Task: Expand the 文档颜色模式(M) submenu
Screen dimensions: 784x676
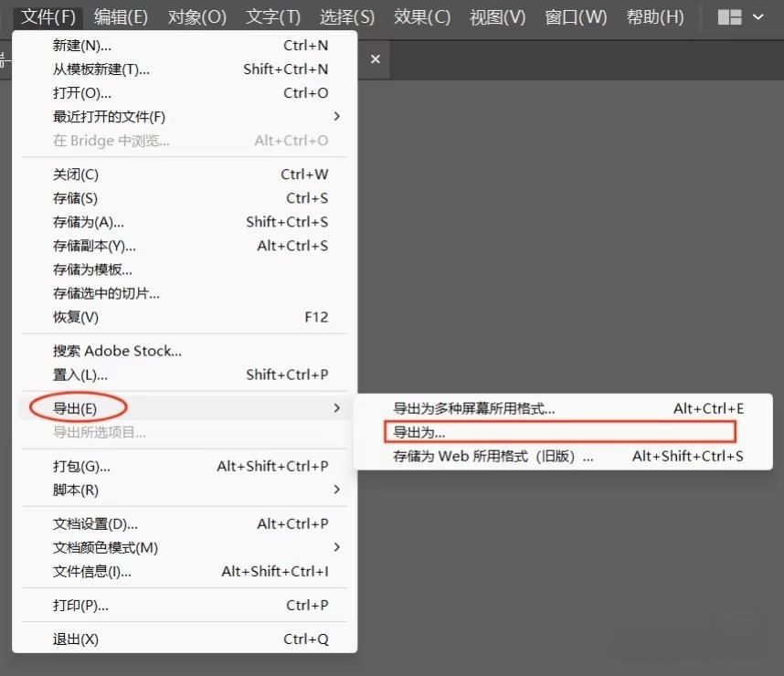Action: [336, 547]
